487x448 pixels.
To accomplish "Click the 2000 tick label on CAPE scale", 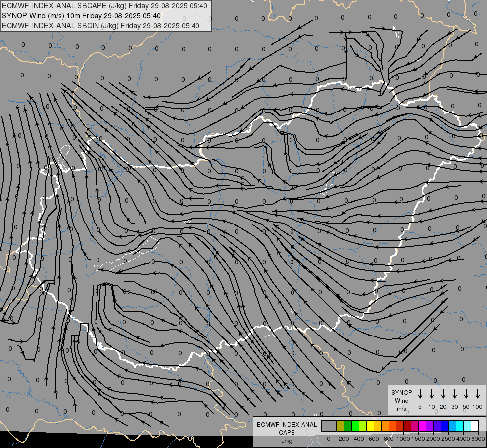I will pos(433,439).
